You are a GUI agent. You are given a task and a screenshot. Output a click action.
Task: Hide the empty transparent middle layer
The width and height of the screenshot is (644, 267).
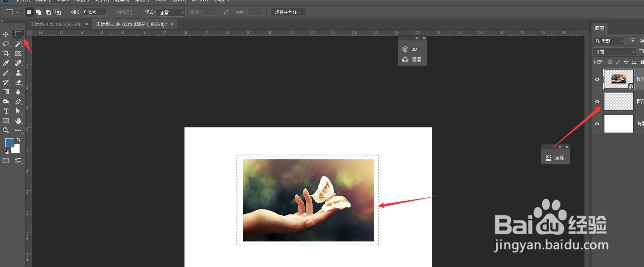(x=597, y=101)
